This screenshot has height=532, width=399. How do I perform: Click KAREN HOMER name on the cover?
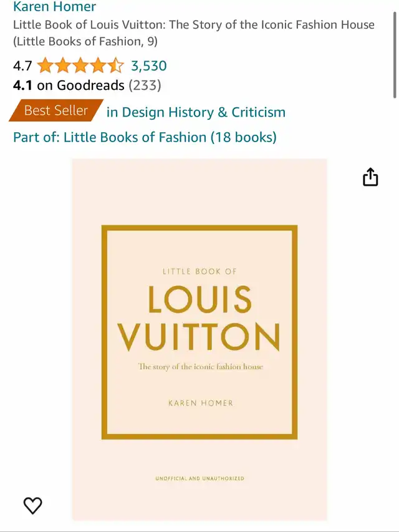pos(201,403)
